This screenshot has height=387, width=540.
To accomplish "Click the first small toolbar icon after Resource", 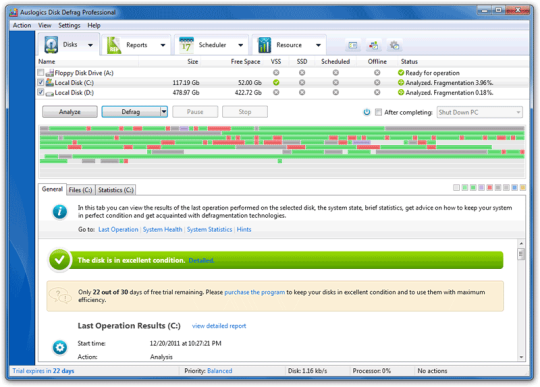I will [353, 45].
